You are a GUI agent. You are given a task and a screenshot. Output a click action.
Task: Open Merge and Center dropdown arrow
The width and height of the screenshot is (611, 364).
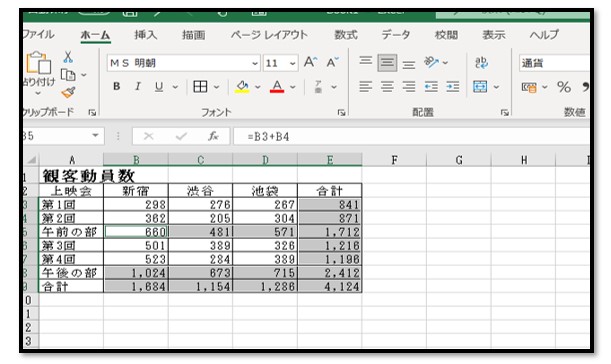click(496, 87)
